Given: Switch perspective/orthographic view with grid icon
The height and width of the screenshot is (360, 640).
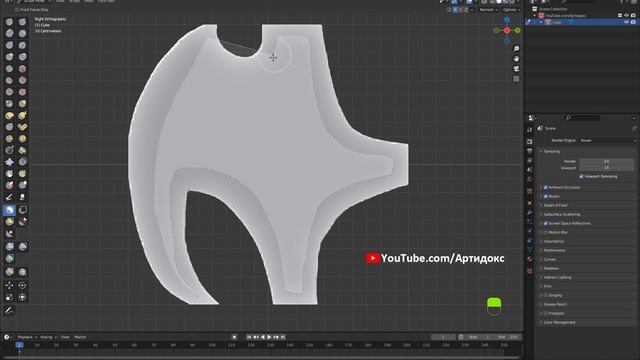Looking at the screenshot, I should pos(516,79).
